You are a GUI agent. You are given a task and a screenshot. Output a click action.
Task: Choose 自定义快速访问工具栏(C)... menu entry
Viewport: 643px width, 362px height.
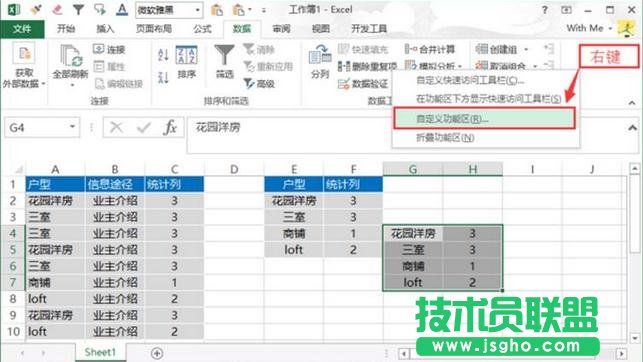486,80
